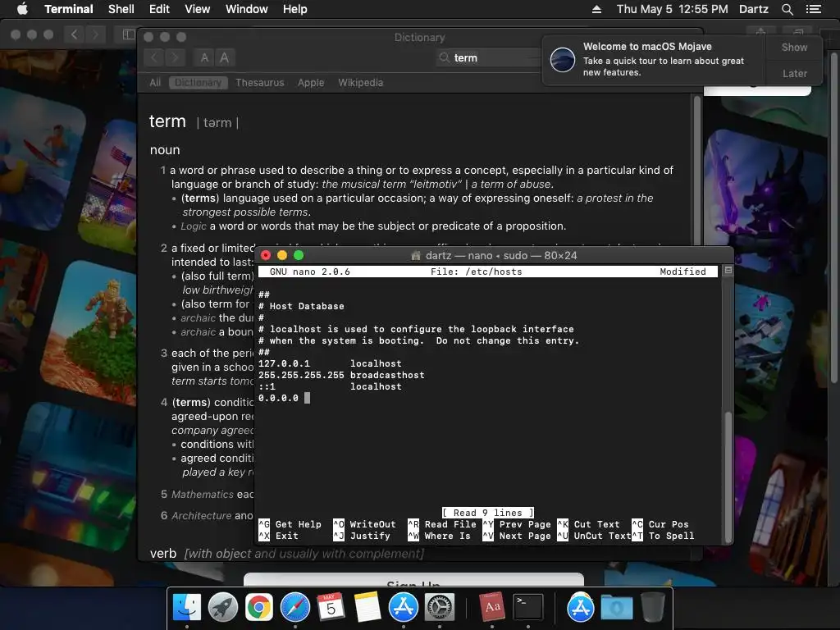Open Applications folder stack in the Dock
Screen dimensions: 840x630
(x=581, y=608)
